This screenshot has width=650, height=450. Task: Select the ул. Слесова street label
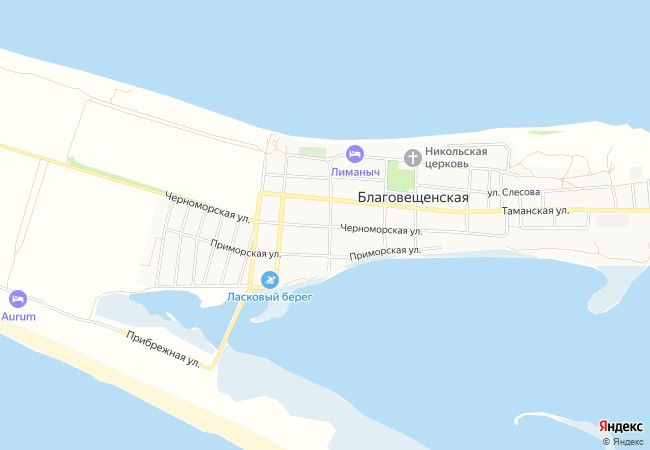click(514, 192)
